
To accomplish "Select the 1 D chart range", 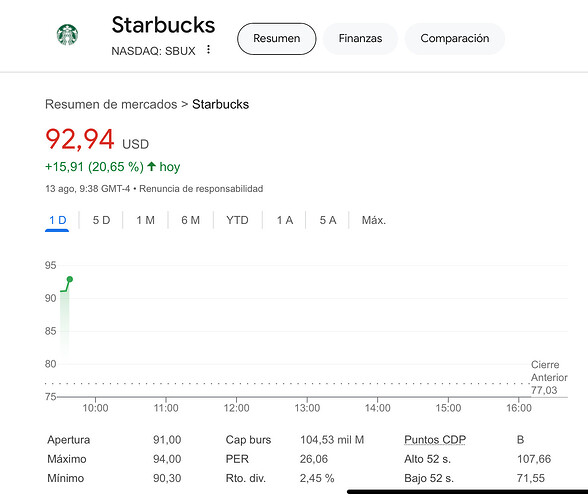I will pyautogui.click(x=57, y=220).
